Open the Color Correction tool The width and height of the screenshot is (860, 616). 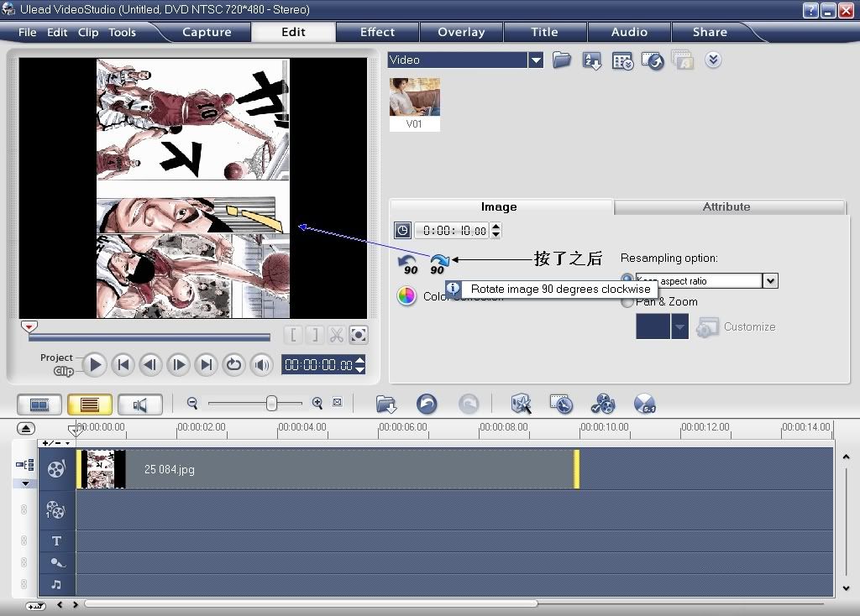[407, 296]
